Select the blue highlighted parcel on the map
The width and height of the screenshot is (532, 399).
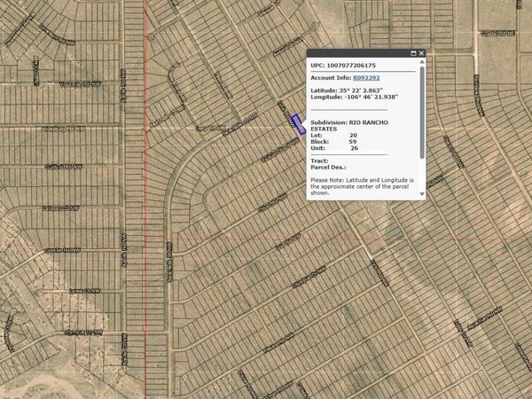(299, 124)
